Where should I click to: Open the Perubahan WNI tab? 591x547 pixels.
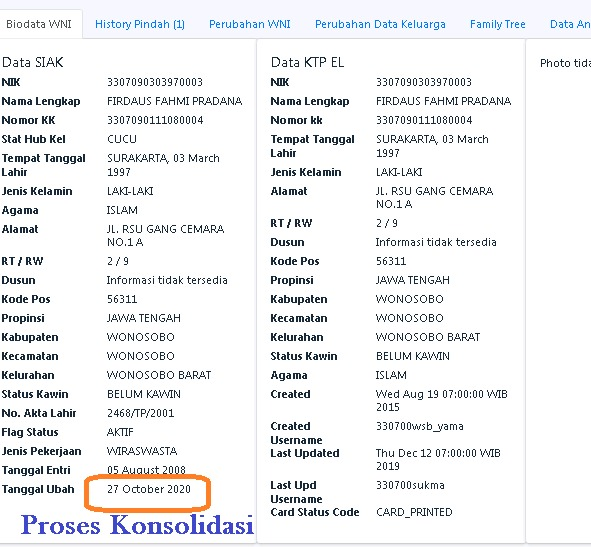(250, 24)
